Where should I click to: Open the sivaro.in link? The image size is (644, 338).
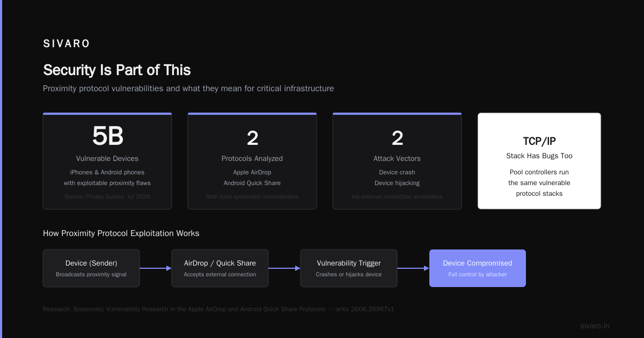click(595, 326)
